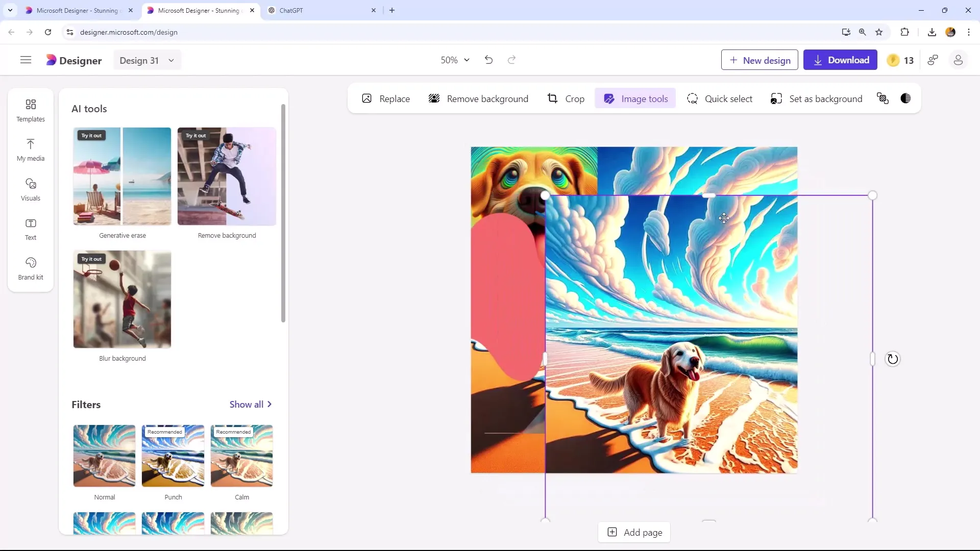Open the Design 31 title dropdown
Viewport: 980px width, 551px height.
(x=170, y=61)
